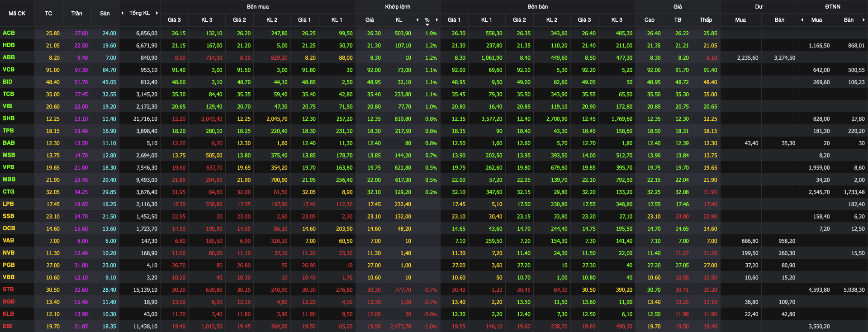Open stock symbol STB
The height and width of the screenshot is (332, 868).
(8, 289)
